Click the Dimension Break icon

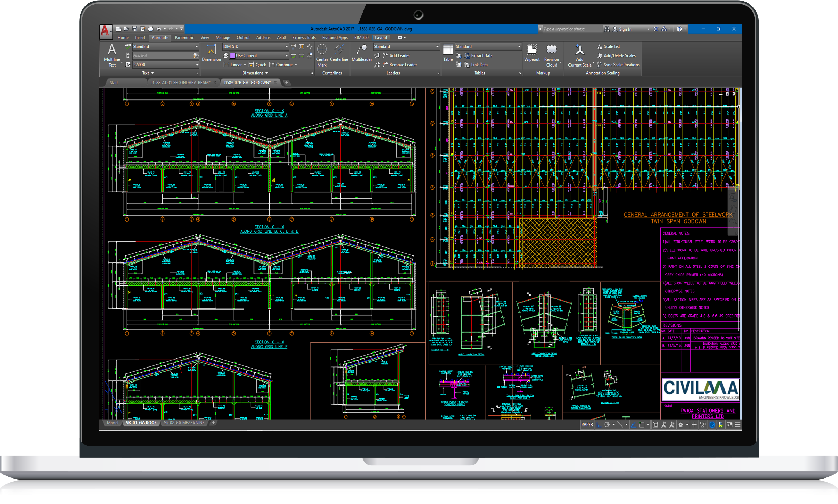[293, 46]
